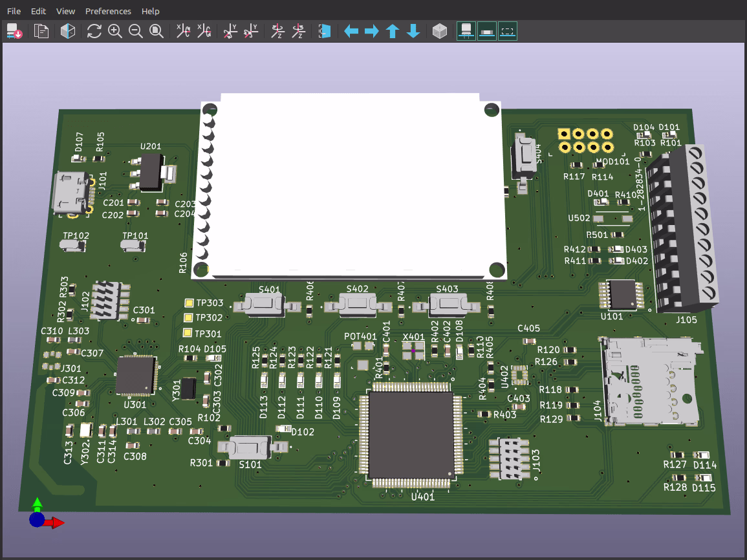The image size is (747, 560).
Task: Click the U401 microcontroller chip on board
Action: [410, 435]
